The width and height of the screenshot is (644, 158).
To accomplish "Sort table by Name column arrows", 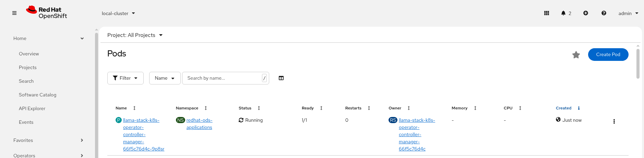I will coord(134,108).
